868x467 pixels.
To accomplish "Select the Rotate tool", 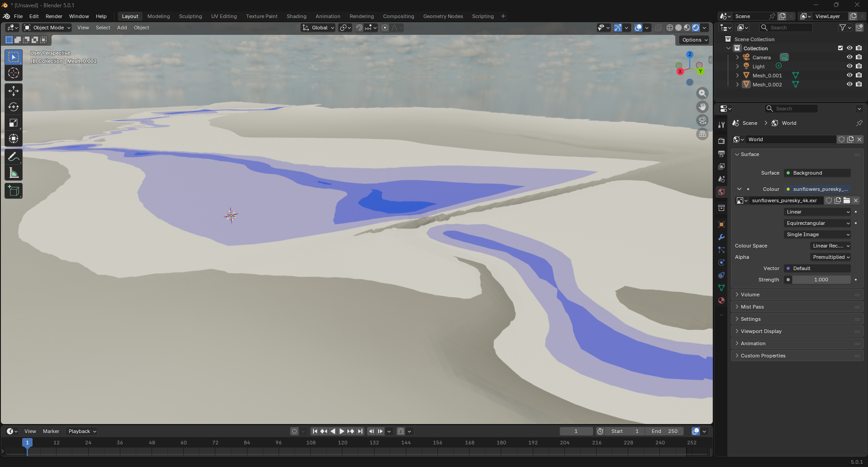I will [14, 107].
